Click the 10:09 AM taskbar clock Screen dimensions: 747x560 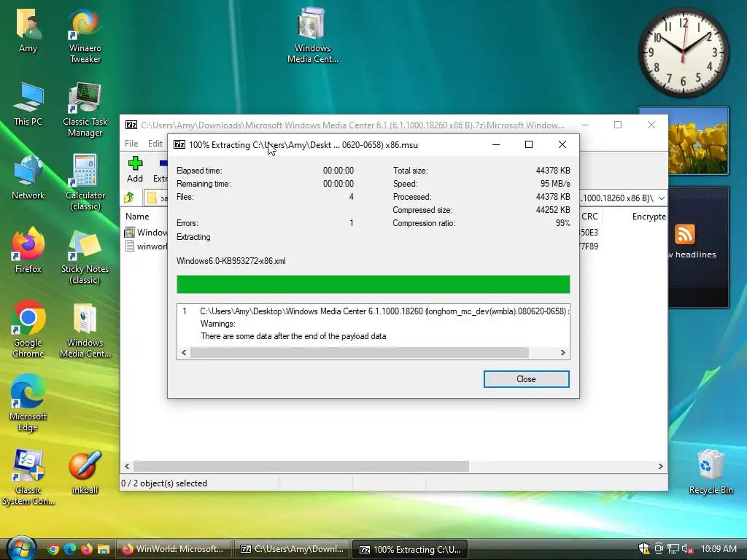[719, 549]
